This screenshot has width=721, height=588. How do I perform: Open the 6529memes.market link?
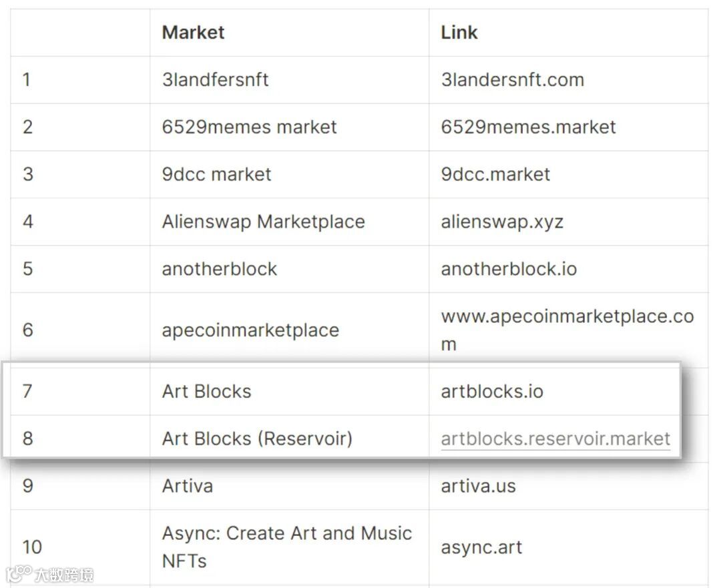[528, 127]
